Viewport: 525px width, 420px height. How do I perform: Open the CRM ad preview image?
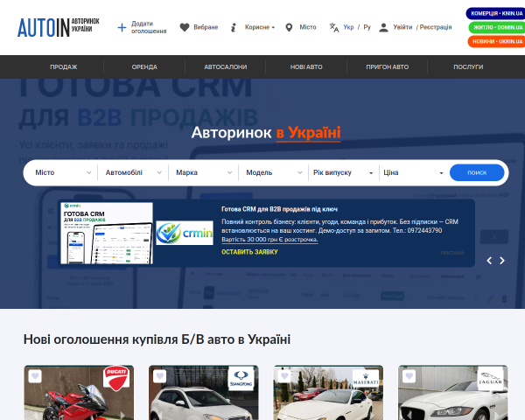coord(107,233)
